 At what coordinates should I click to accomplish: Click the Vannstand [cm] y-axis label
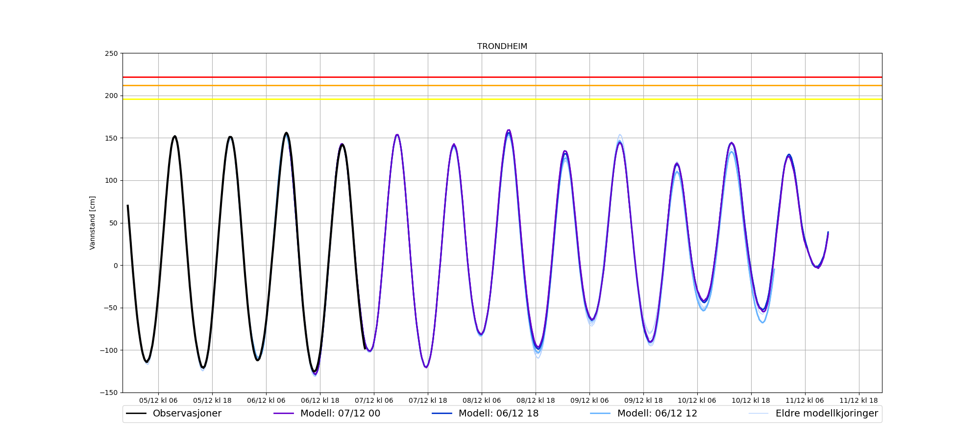click(x=93, y=223)
